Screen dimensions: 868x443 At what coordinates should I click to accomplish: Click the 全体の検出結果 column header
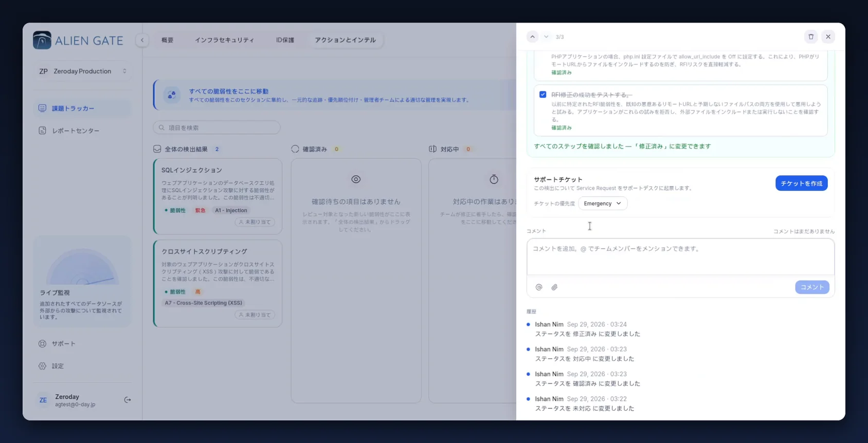[186, 149]
